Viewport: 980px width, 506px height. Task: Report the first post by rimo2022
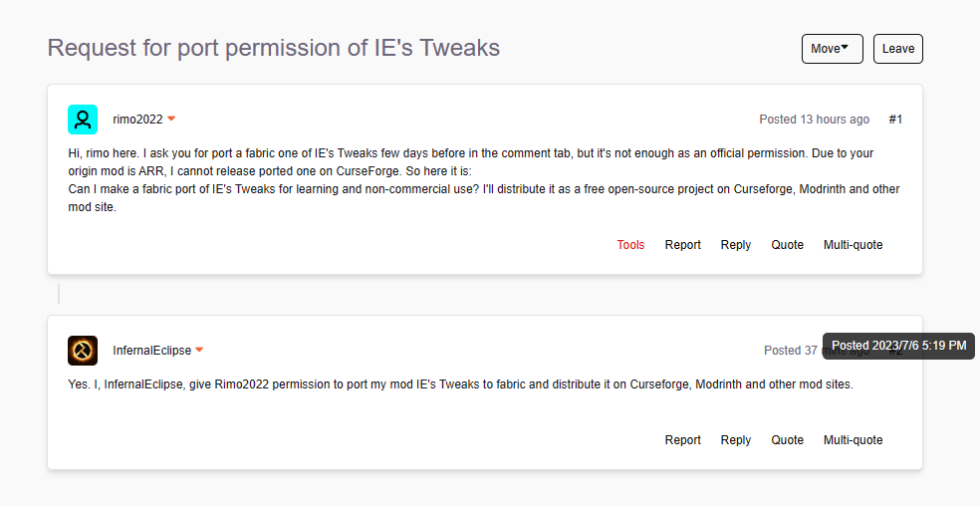tap(683, 245)
